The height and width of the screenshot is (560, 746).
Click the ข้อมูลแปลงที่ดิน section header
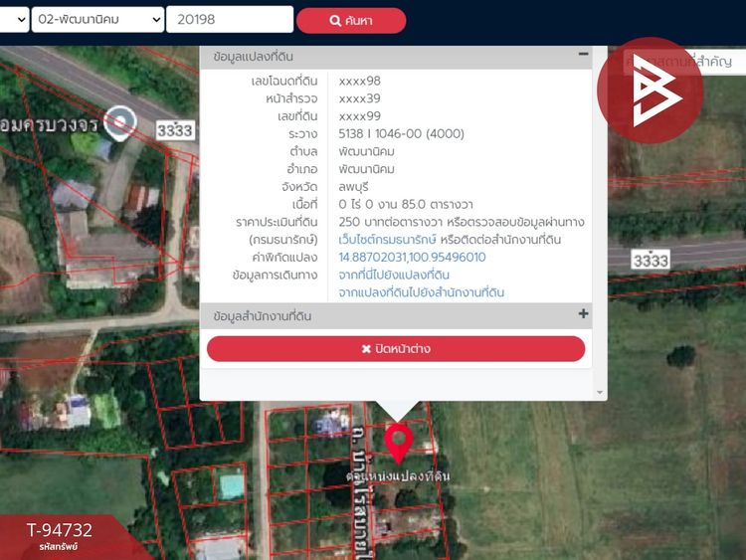[x=254, y=58]
